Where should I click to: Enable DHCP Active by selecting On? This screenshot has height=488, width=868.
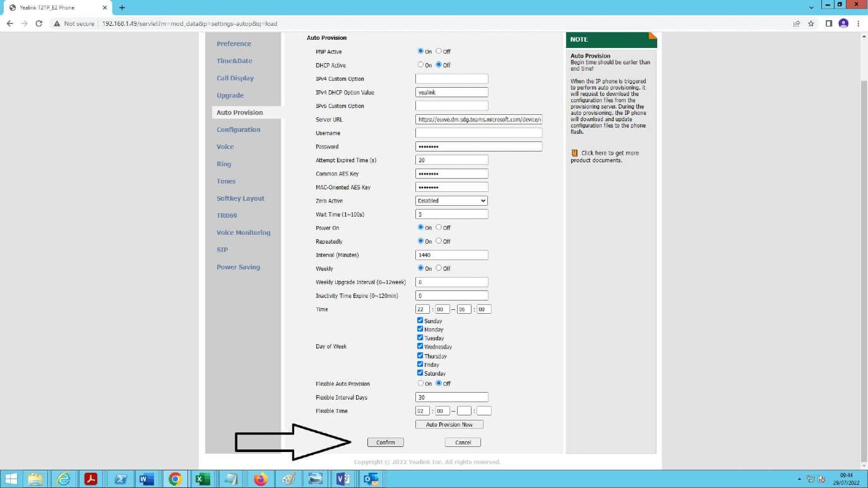pyautogui.click(x=420, y=64)
